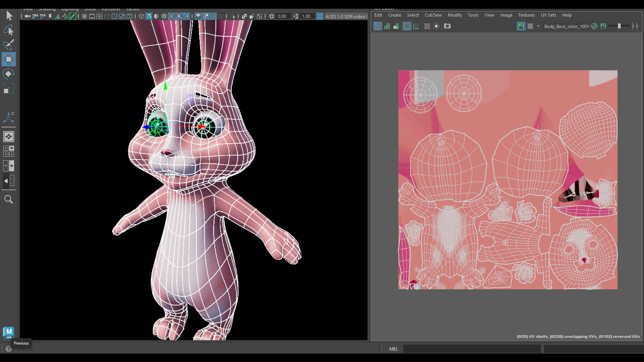Click the UV Editor RGB channels icon

pos(594,26)
